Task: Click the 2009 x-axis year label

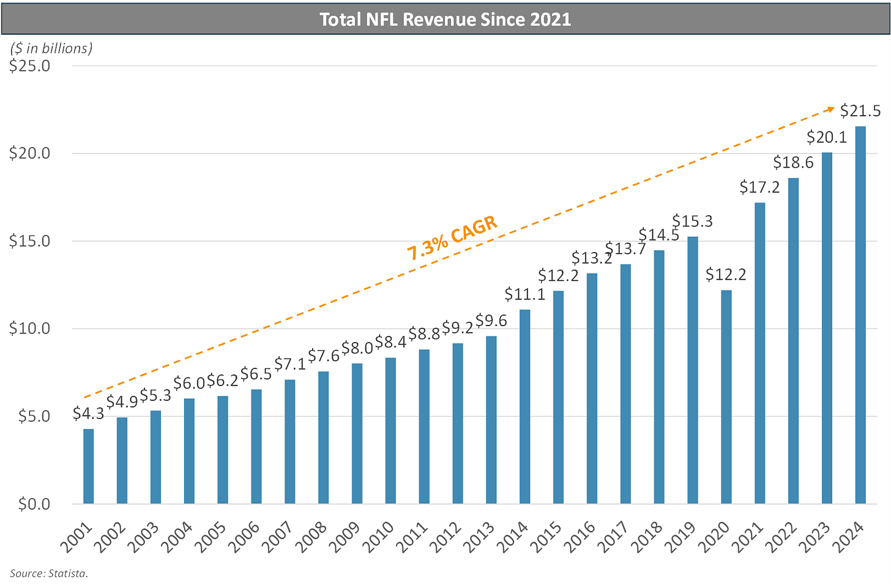Action: coord(345,537)
